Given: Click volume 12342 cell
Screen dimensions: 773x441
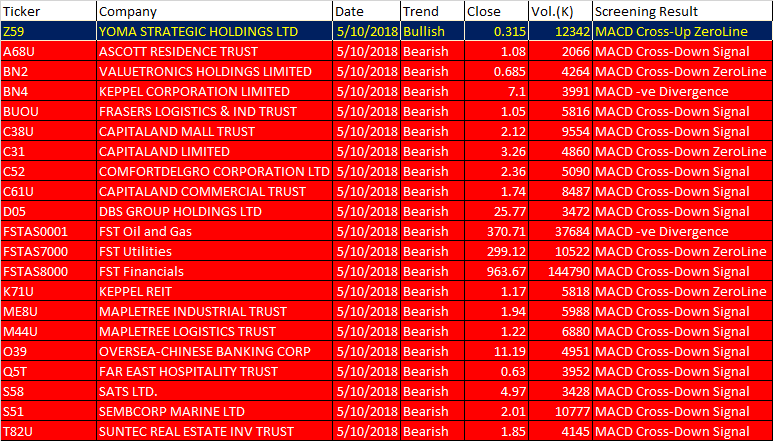Looking at the screenshot, I should (561, 32).
